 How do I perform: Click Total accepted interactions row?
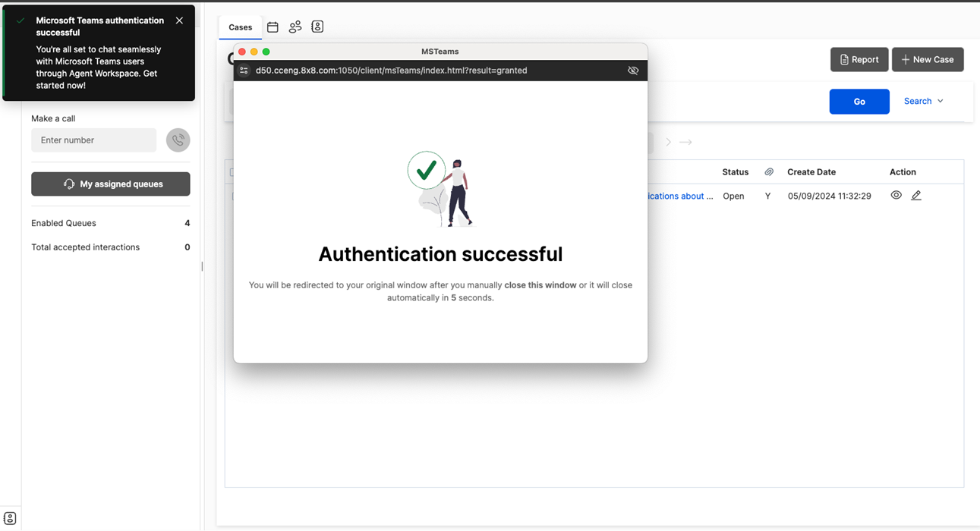pos(111,247)
